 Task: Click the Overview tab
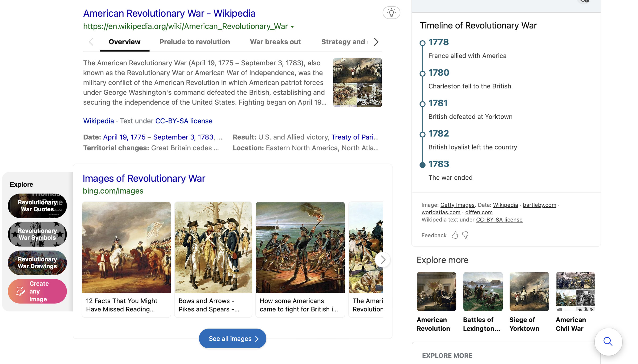(124, 42)
